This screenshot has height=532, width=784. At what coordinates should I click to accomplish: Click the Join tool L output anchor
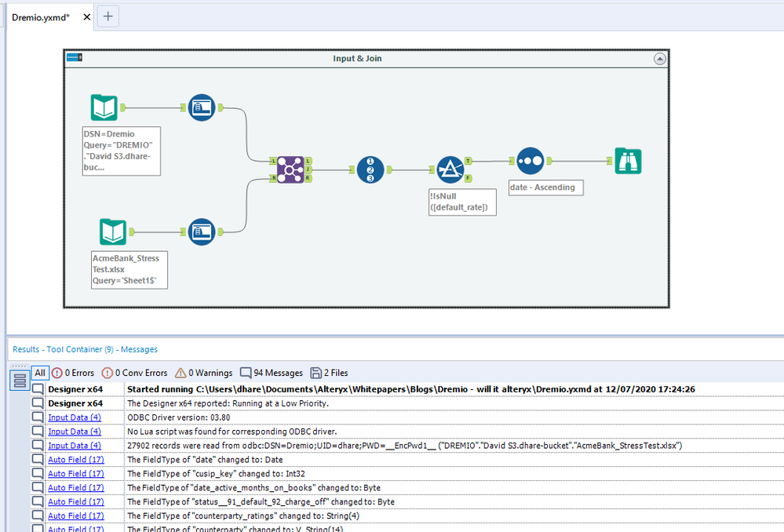pyautogui.click(x=308, y=161)
